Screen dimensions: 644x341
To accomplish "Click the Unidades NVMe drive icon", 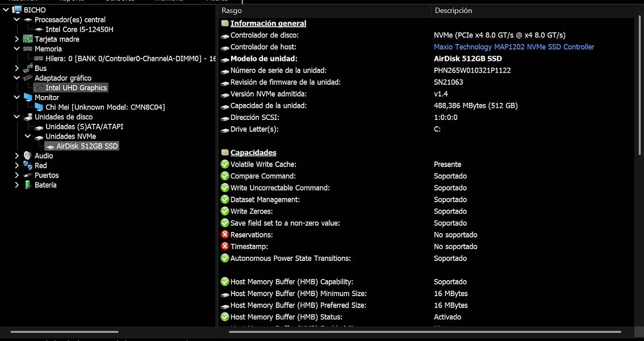I will point(39,137).
